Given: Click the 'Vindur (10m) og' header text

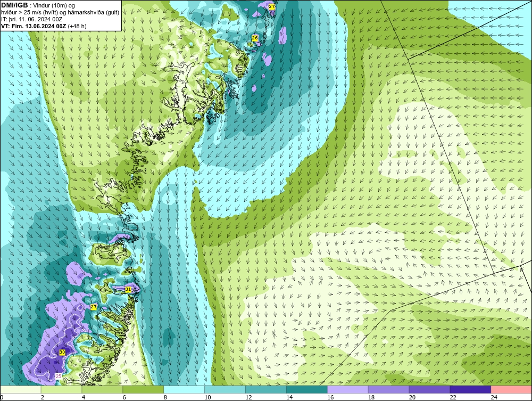Looking at the screenshot, I should 54,6.
